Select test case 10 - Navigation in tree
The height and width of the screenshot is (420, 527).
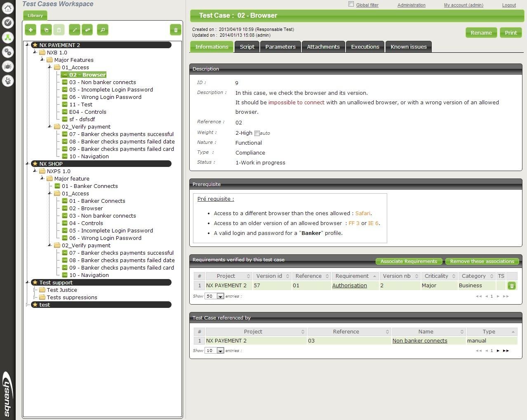point(89,156)
